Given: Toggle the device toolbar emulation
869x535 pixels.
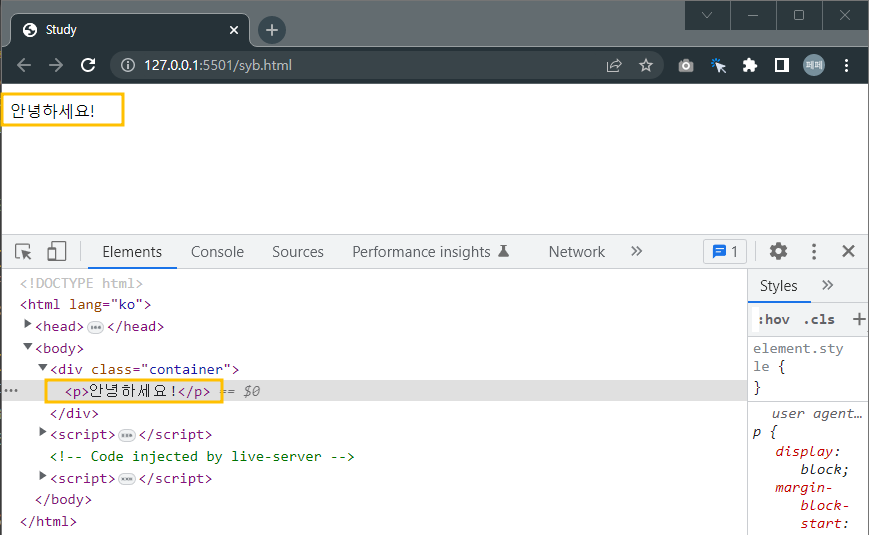Looking at the screenshot, I should pyautogui.click(x=57, y=251).
